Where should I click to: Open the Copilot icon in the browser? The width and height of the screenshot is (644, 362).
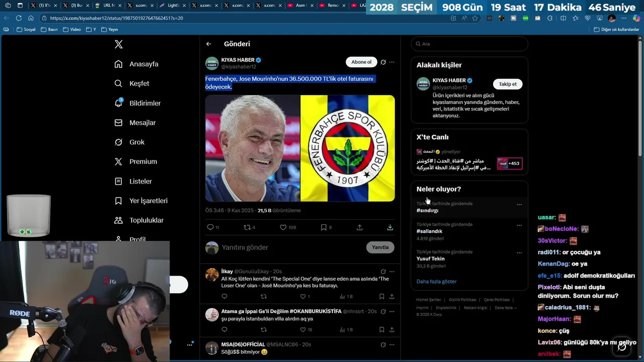coord(636,18)
